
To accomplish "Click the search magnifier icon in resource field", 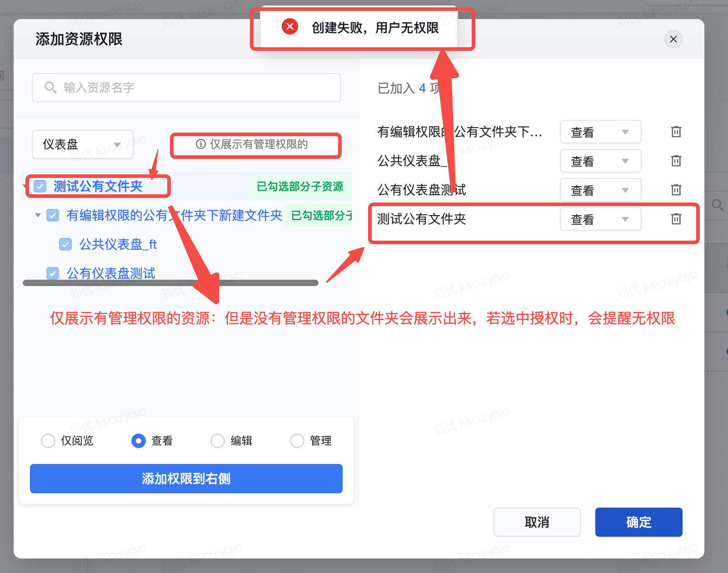I will click(50, 88).
